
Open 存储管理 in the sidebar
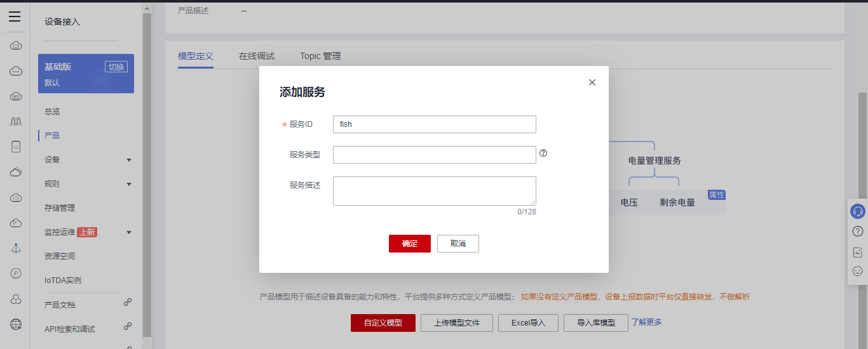click(x=60, y=208)
